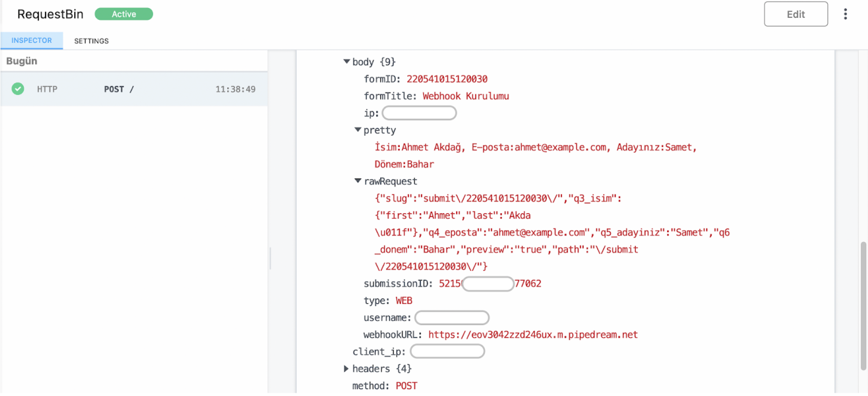Collapse the body section triangle
The image size is (868, 396).
tap(346, 62)
